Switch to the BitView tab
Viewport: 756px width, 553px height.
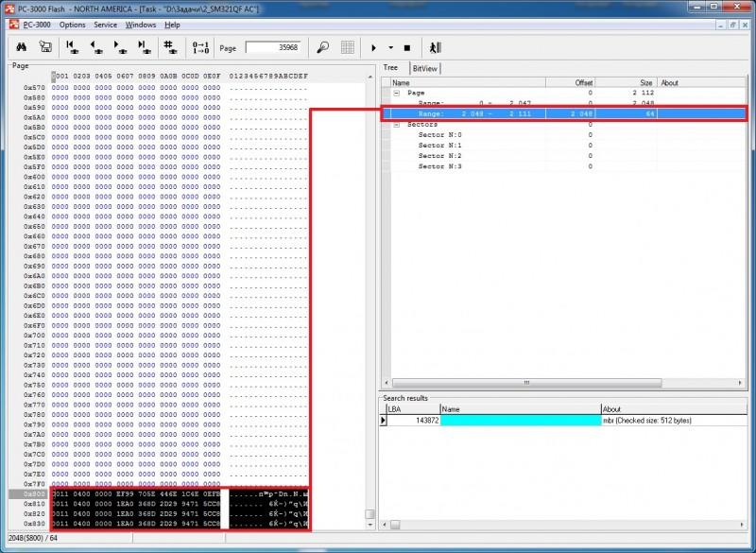coord(424,68)
